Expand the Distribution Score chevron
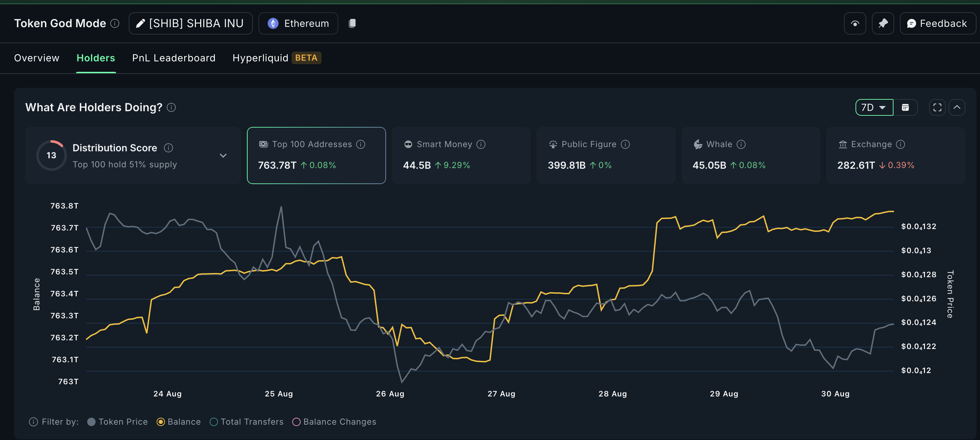The width and height of the screenshot is (980, 440). (223, 155)
